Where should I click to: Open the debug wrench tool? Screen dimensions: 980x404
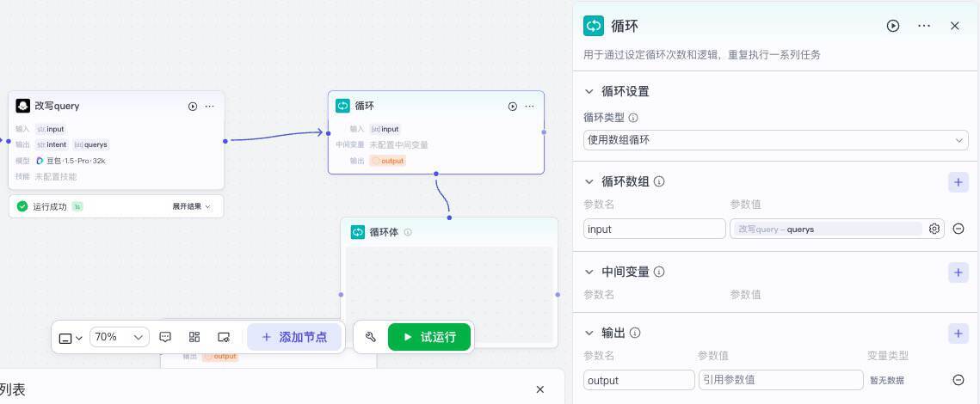(x=371, y=337)
